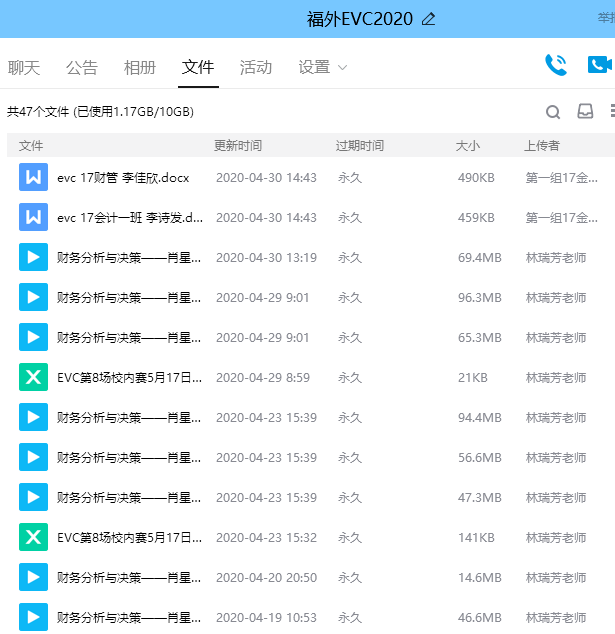615x634 pixels.
Task: Click the 459KB size value
Action: (476, 218)
